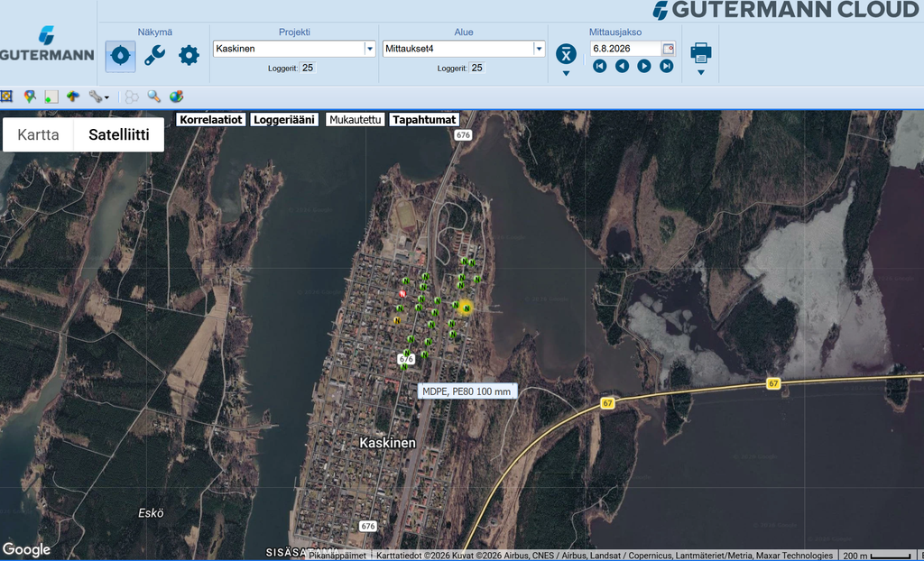The image size is (924, 561).
Task: Switch to Kartta map type
Action: (38, 134)
